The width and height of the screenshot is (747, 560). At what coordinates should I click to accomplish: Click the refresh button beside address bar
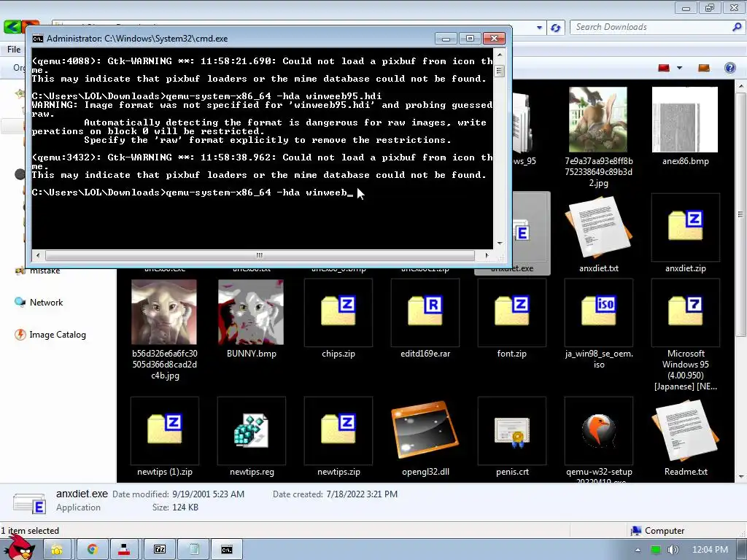click(x=555, y=28)
